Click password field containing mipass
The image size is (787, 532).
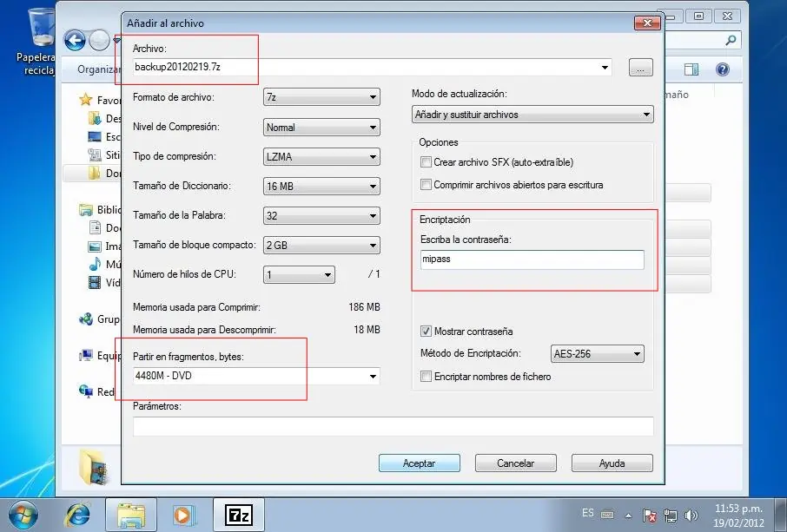pos(532,259)
